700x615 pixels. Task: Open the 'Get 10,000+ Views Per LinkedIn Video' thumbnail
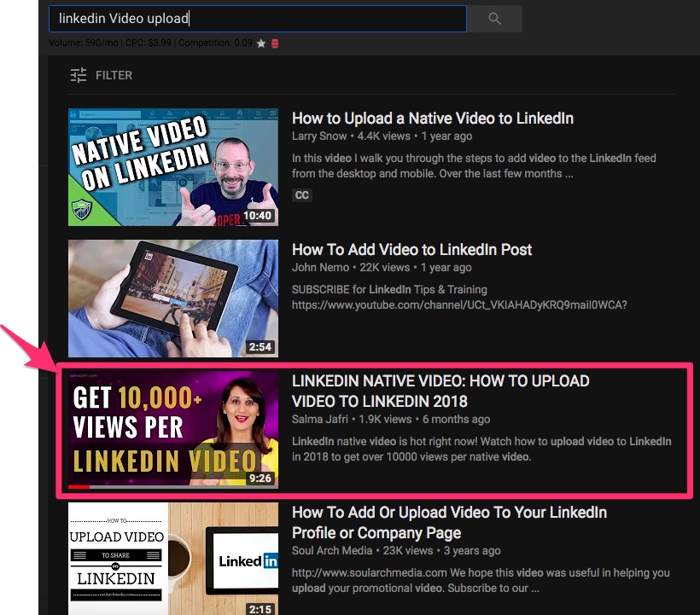(173, 429)
